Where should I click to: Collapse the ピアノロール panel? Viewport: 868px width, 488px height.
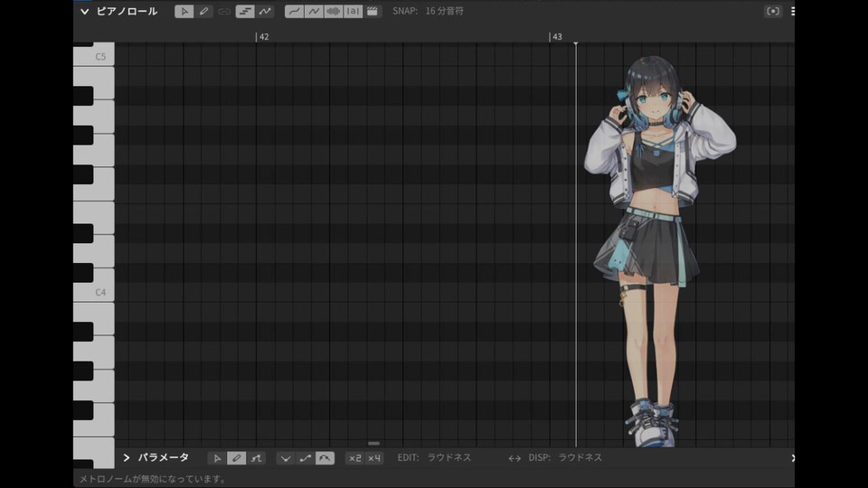coord(84,11)
